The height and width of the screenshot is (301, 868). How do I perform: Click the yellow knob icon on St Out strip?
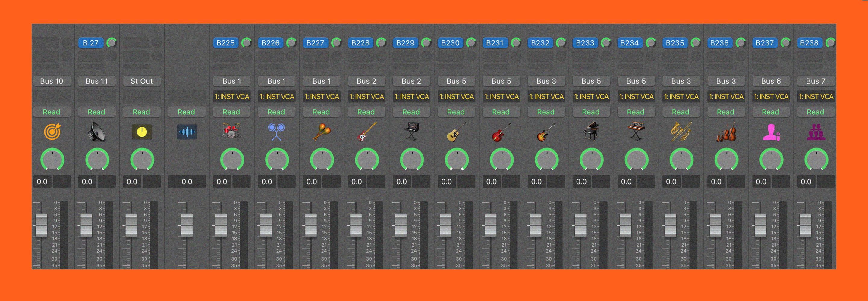[142, 132]
